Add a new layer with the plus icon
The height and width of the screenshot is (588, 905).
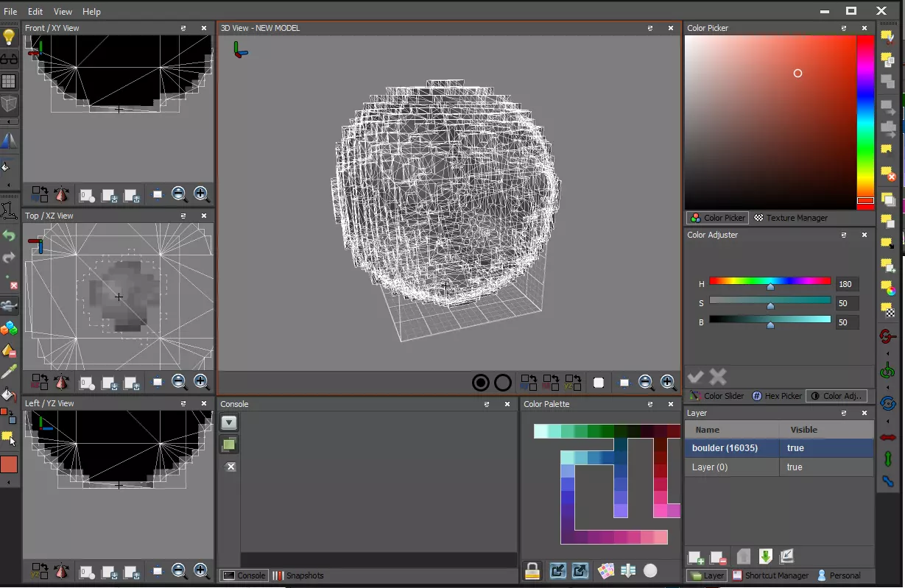point(695,557)
